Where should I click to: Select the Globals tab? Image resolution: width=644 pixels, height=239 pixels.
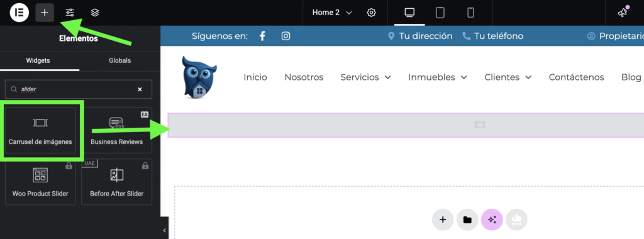119,60
